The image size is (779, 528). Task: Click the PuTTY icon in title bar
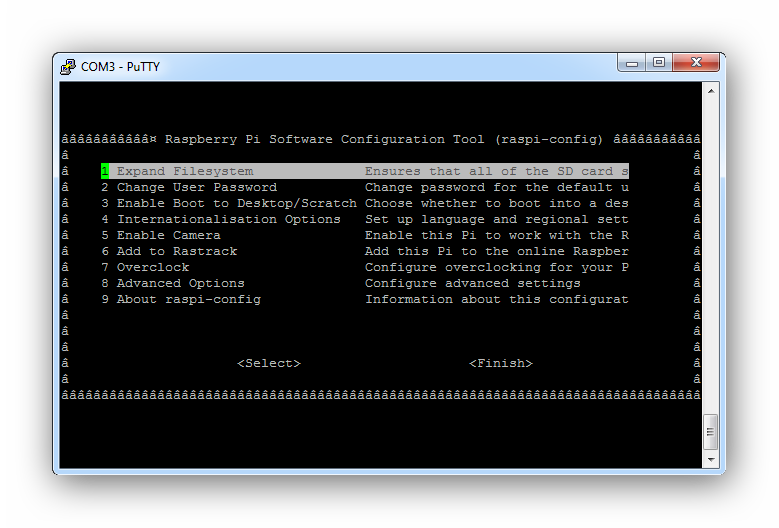[x=68, y=66]
